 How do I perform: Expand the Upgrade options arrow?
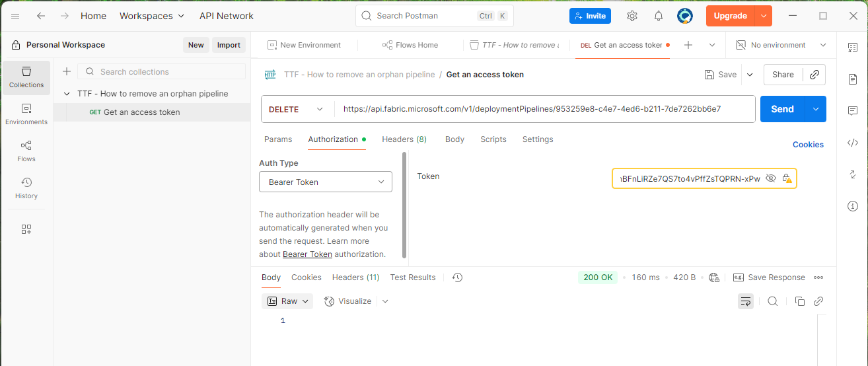point(764,16)
